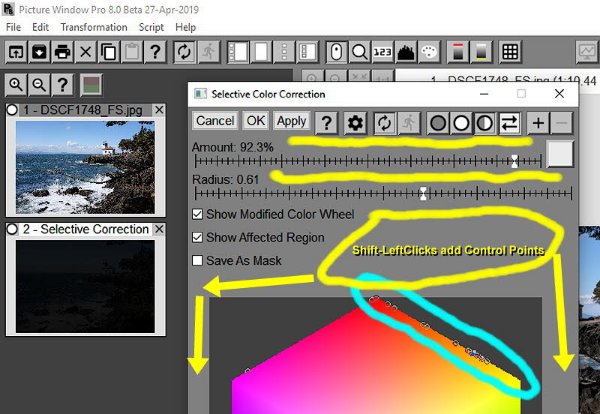Toggle Show Modified Color Wheel checkbox
This screenshot has width=600, height=414.
click(197, 214)
